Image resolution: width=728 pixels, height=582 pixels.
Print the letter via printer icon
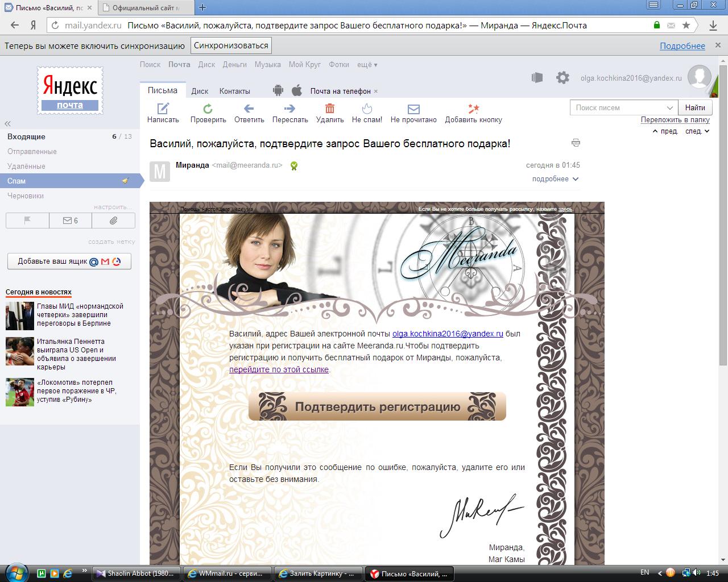[x=576, y=143]
